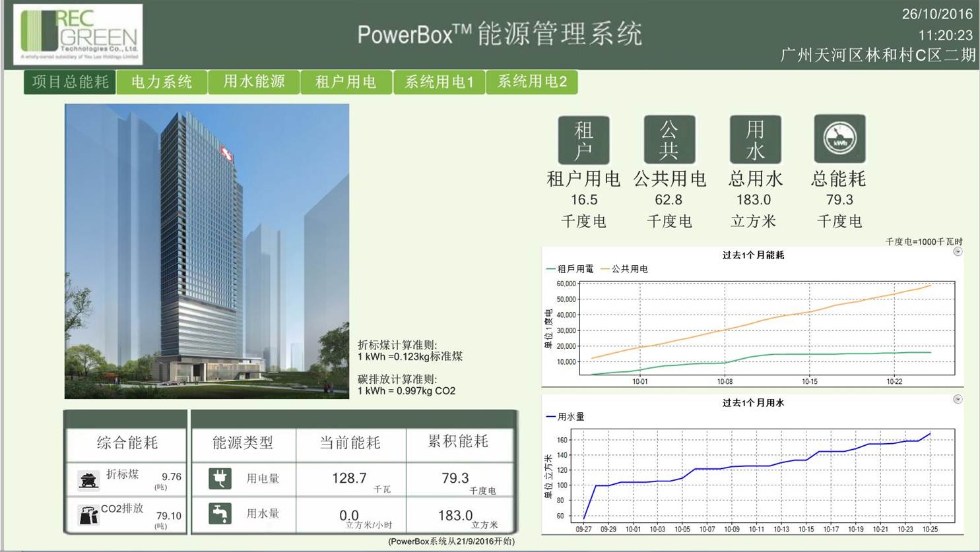This screenshot has height=552, width=980.
Task: Click the REC Green company logo
Action: pyautogui.click(x=79, y=34)
